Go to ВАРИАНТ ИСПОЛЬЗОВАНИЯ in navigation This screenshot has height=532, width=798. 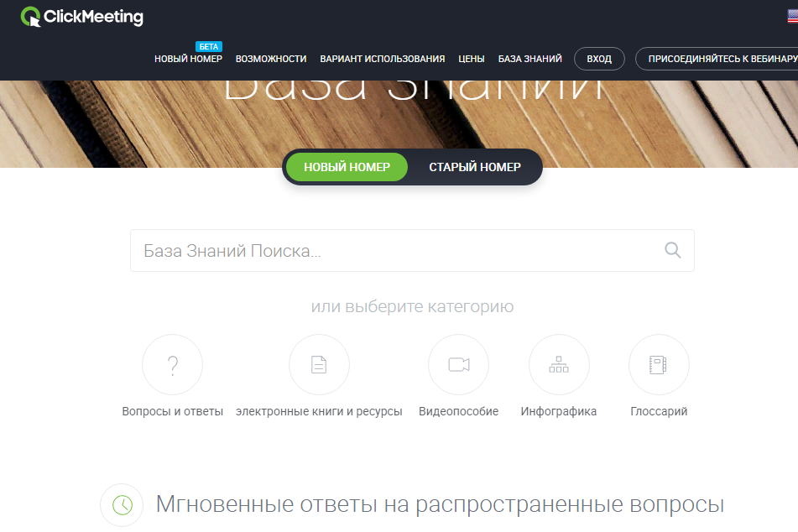point(383,59)
